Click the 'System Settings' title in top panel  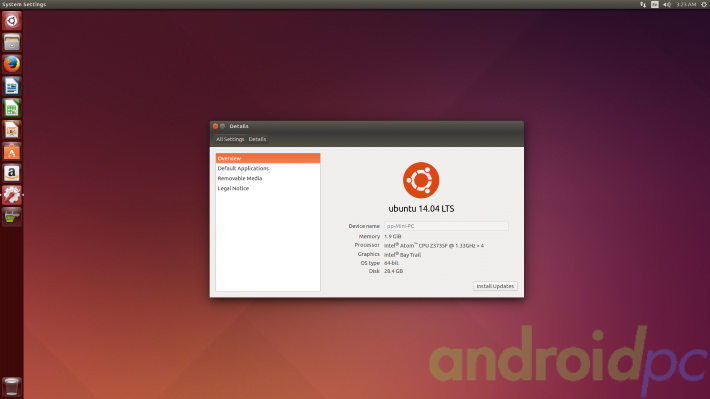[x=24, y=4]
